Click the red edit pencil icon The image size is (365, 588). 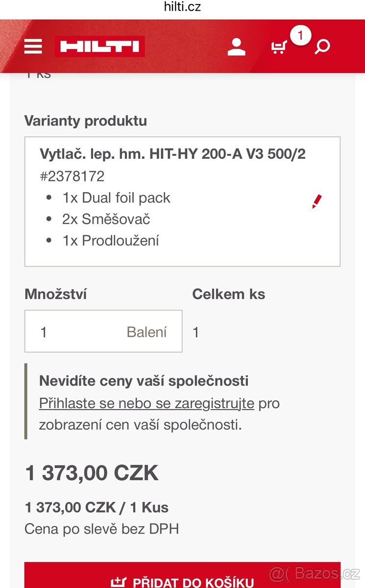coord(317,200)
